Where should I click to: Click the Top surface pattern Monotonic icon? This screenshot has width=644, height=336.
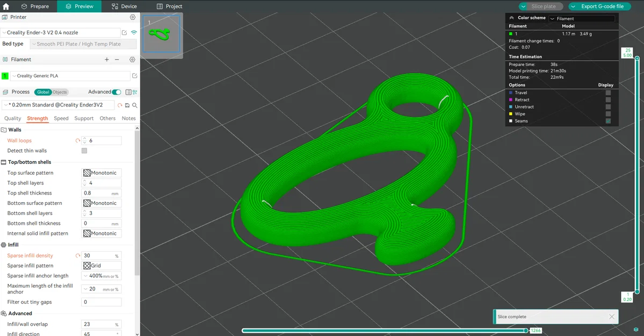point(86,173)
